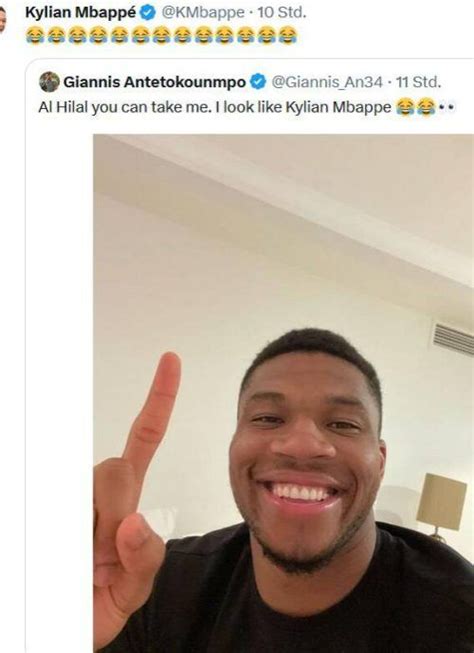The height and width of the screenshot is (653, 474).
Task: Click the verified badge next to Giannis Antetokounmpo
Action: [x=258, y=82]
